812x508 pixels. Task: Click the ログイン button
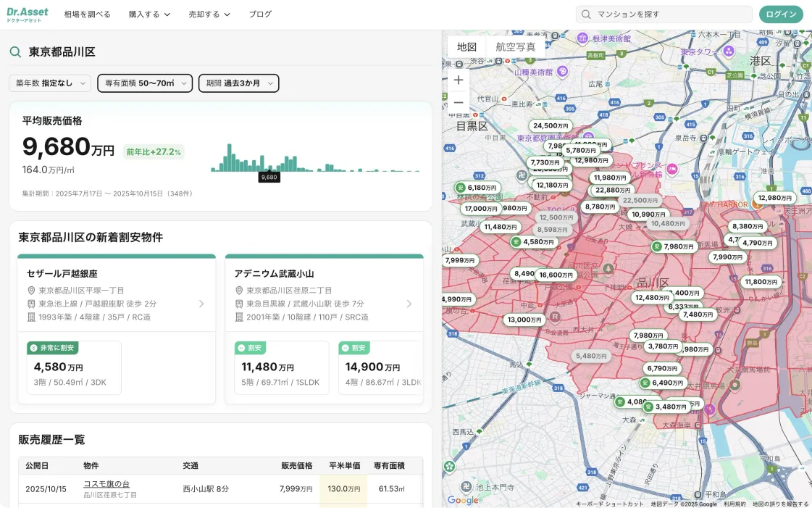click(781, 14)
